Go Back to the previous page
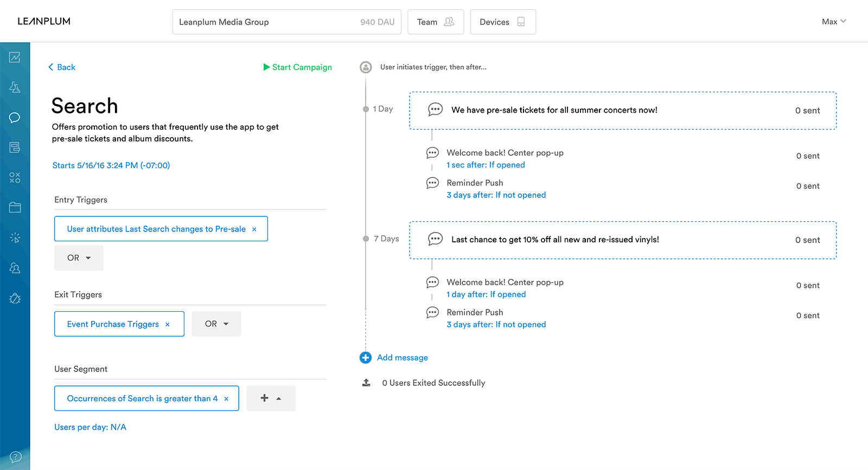868x470 pixels. pyautogui.click(x=62, y=67)
